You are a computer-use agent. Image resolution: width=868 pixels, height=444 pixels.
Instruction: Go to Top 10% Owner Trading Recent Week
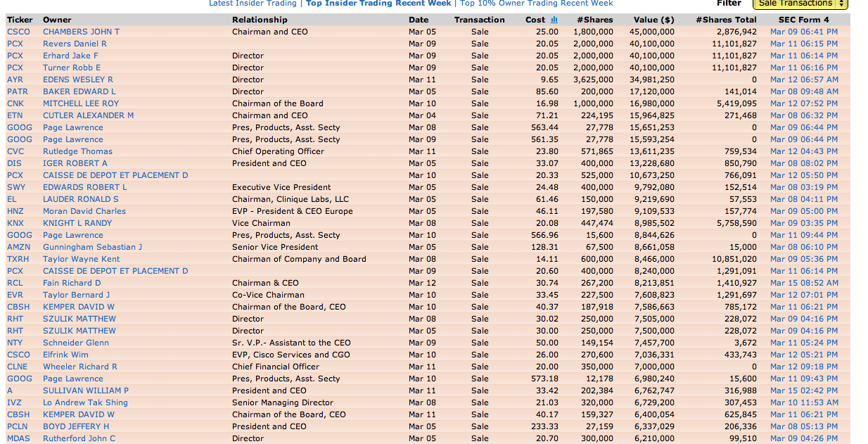[x=536, y=4]
